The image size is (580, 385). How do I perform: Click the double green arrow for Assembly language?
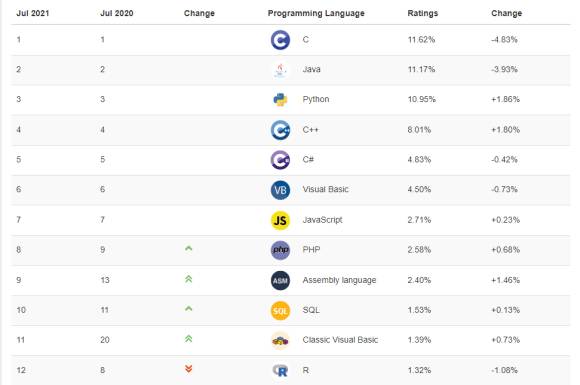pyautogui.click(x=189, y=279)
